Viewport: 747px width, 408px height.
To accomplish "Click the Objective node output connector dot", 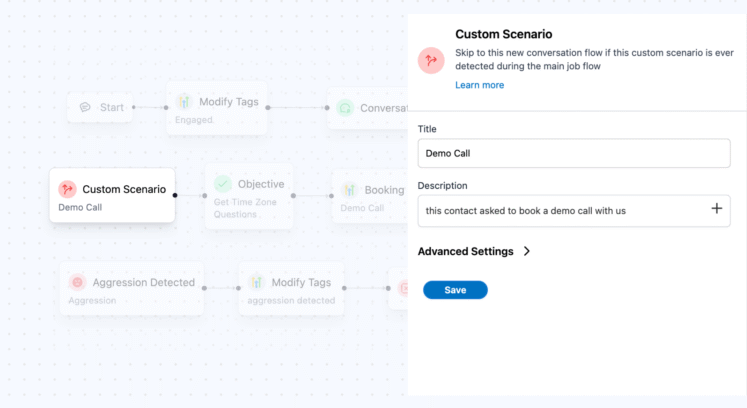I will (293, 195).
